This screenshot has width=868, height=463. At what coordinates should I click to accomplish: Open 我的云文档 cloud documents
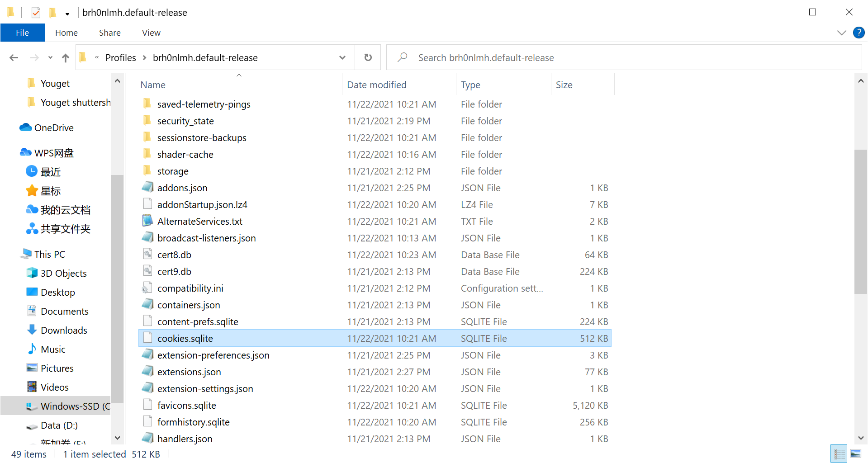(x=65, y=210)
